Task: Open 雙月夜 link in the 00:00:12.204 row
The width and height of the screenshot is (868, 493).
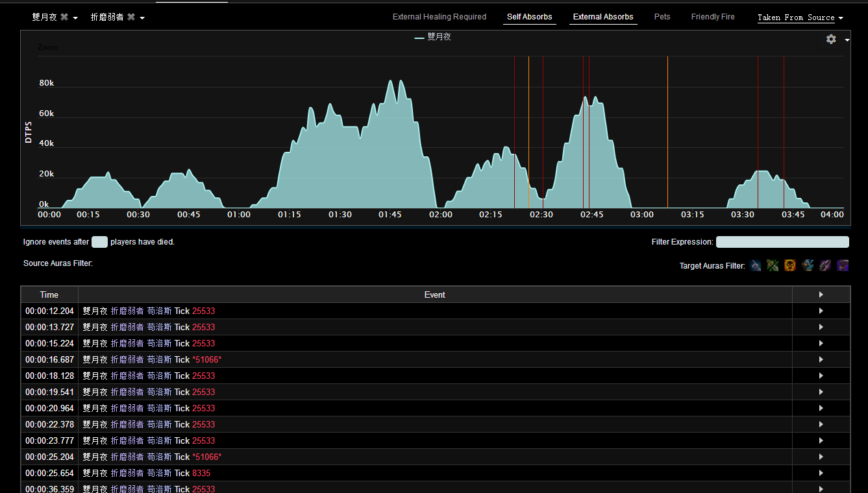Action: click(95, 311)
